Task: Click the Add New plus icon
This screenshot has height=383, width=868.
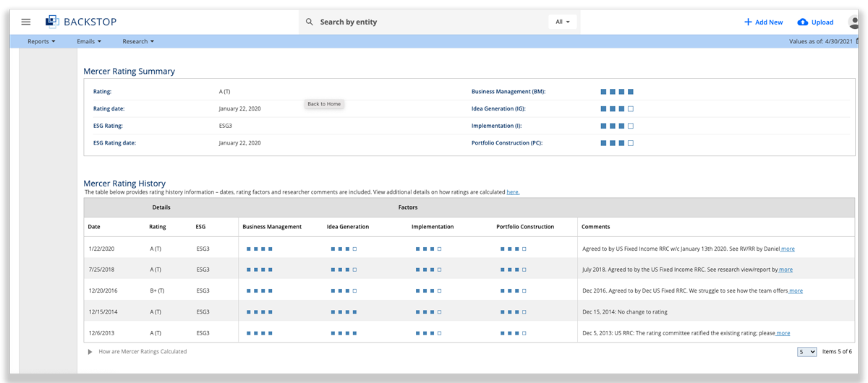Action: pyautogui.click(x=748, y=22)
